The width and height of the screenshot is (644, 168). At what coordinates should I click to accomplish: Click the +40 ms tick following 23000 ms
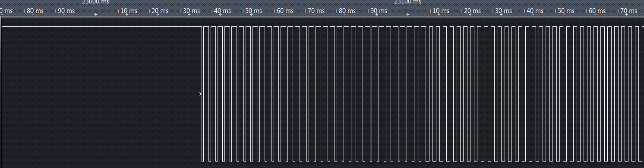(x=221, y=11)
